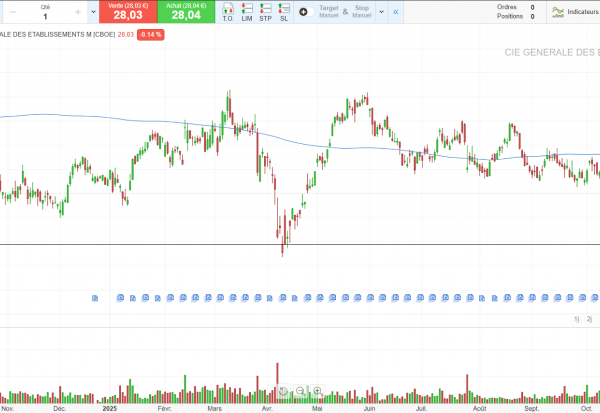Click the horizontal support line on chart
The image size is (600, 413).
(x=150, y=244)
